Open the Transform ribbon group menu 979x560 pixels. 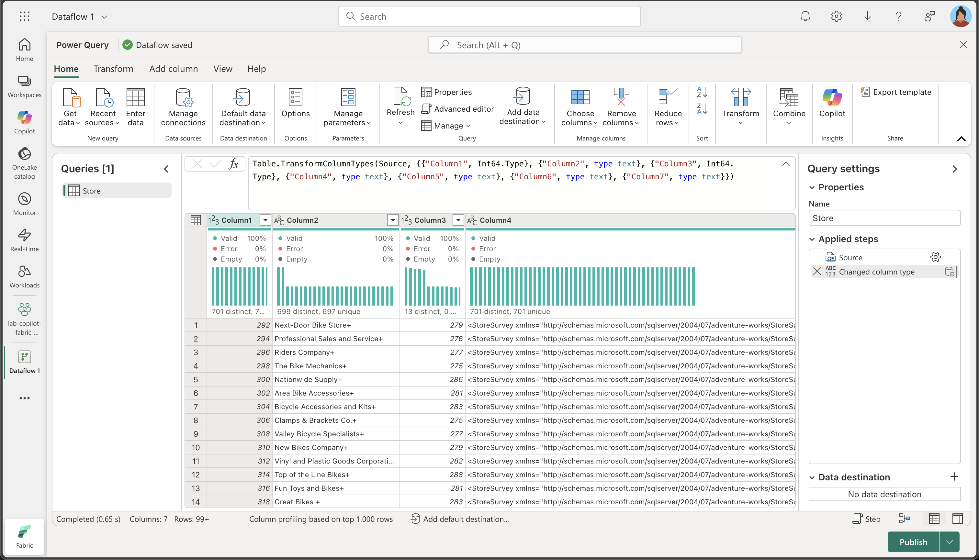tap(740, 106)
